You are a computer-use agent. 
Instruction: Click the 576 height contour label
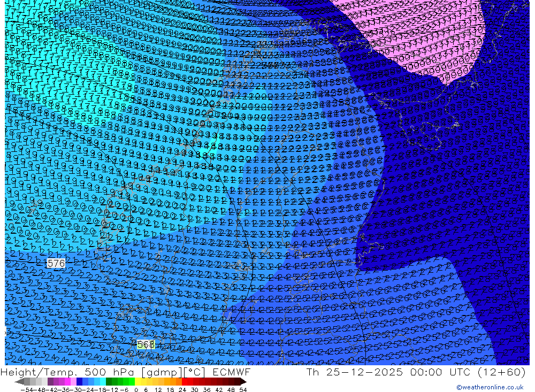[56, 263]
